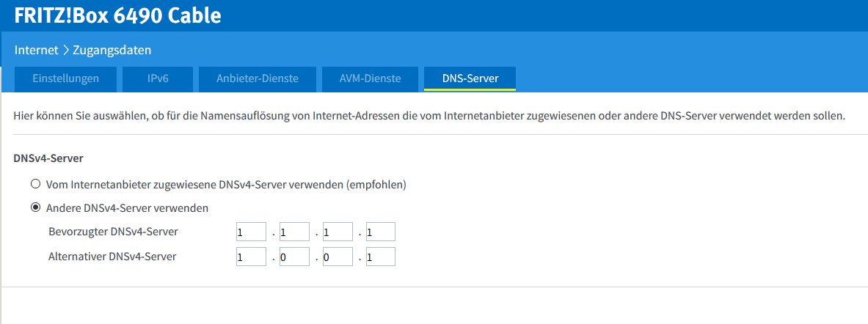Edit last octet of Alternativer DNSv4-Server

(380, 257)
